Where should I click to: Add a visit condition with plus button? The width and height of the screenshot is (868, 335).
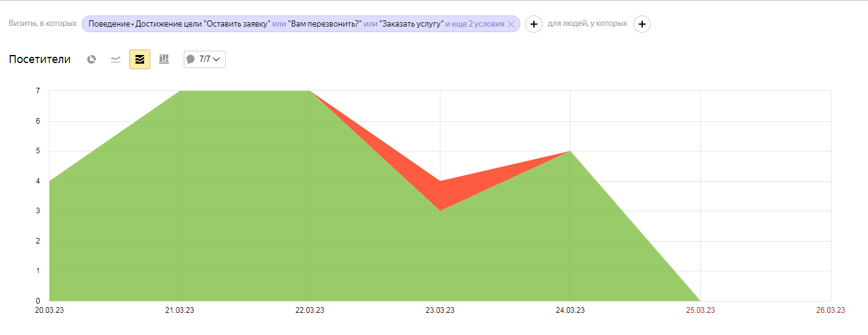(x=534, y=24)
